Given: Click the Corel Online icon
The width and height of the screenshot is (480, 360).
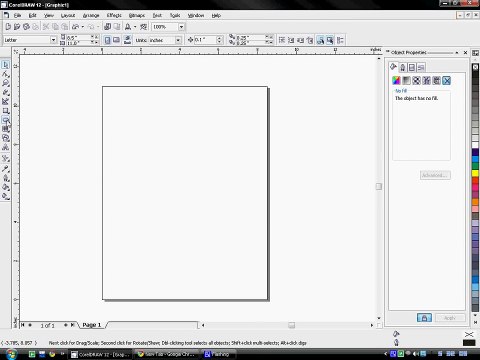Looking at the screenshot, I should (x=144, y=27).
